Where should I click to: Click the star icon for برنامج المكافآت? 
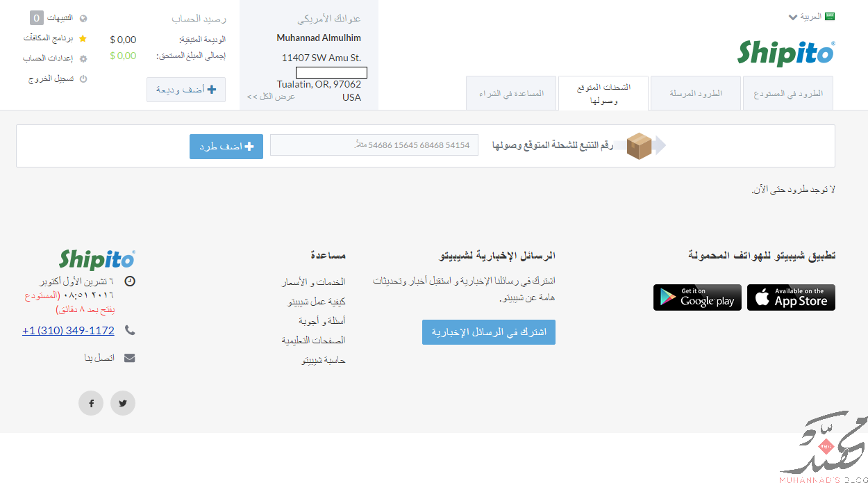click(x=83, y=38)
